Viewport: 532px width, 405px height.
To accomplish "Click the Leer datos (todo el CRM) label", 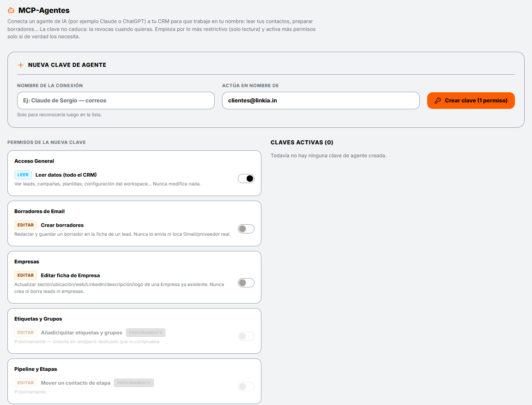I will 66,175.
